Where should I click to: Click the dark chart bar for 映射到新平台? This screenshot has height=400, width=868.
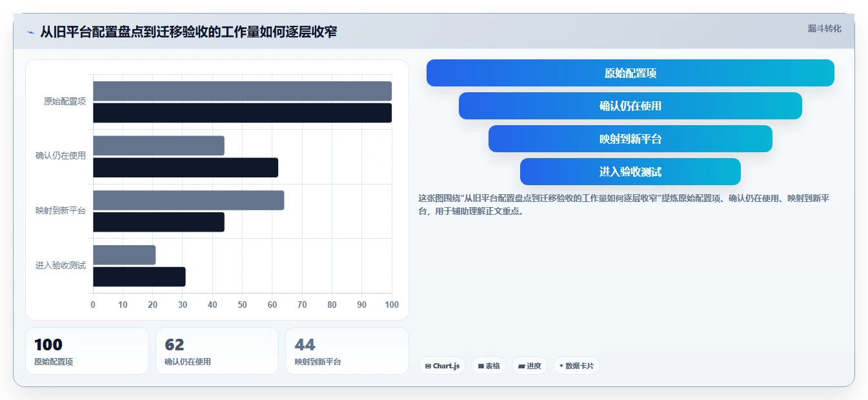click(159, 222)
